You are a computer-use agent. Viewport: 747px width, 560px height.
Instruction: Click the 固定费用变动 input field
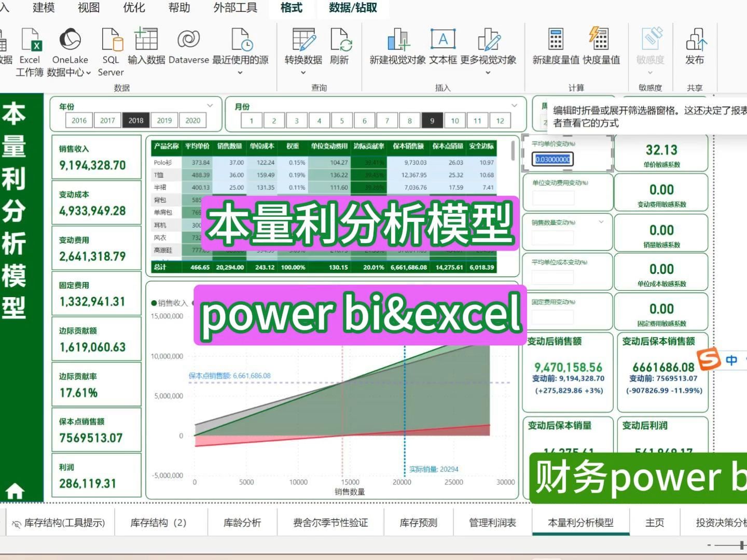(553, 316)
